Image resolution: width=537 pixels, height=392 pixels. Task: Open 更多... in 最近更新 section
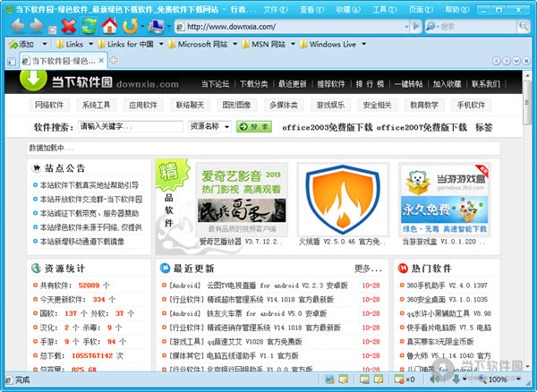[x=368, y=268]
